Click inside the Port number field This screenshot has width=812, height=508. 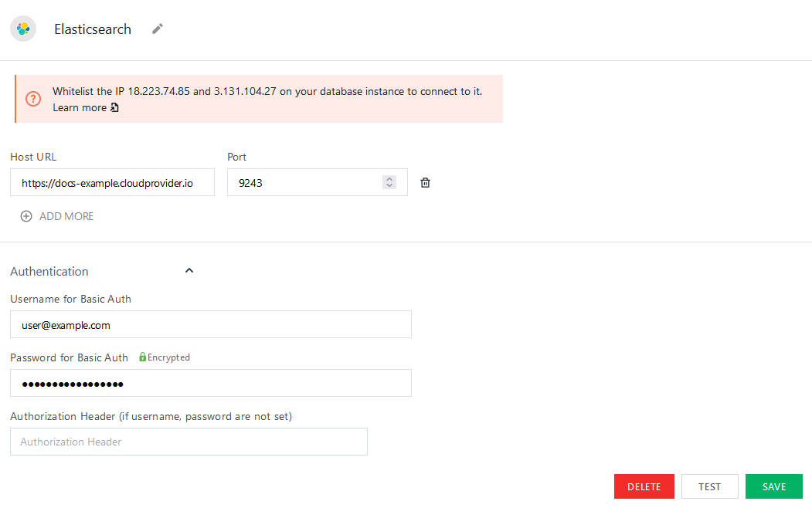pos(309,182)
